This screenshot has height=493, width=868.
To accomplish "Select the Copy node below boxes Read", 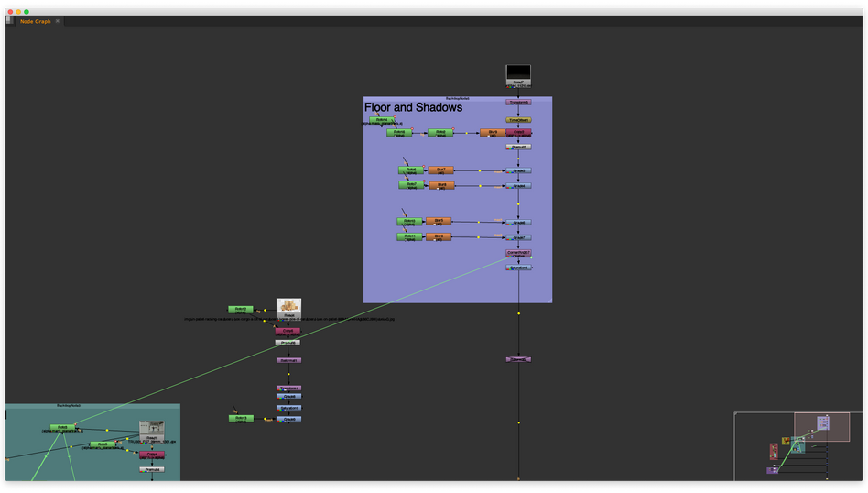I will pos(288,331).
